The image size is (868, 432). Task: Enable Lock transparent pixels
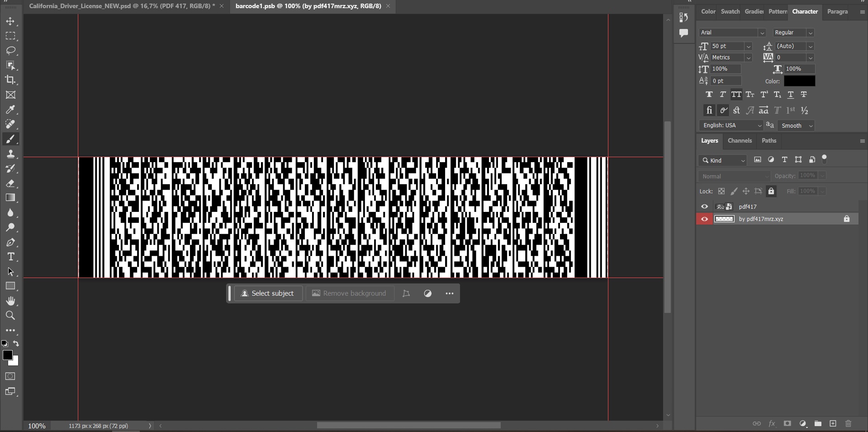pyautogui.click(x=721, y=191)
